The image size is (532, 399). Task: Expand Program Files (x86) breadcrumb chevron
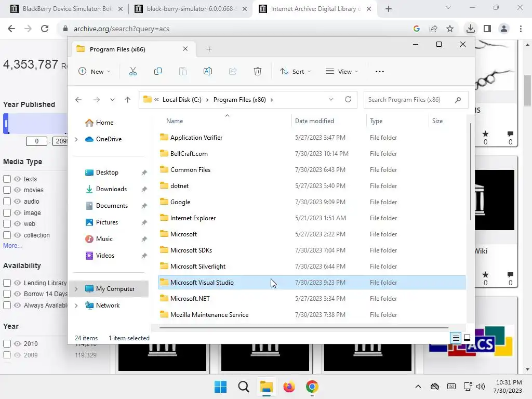272,100
